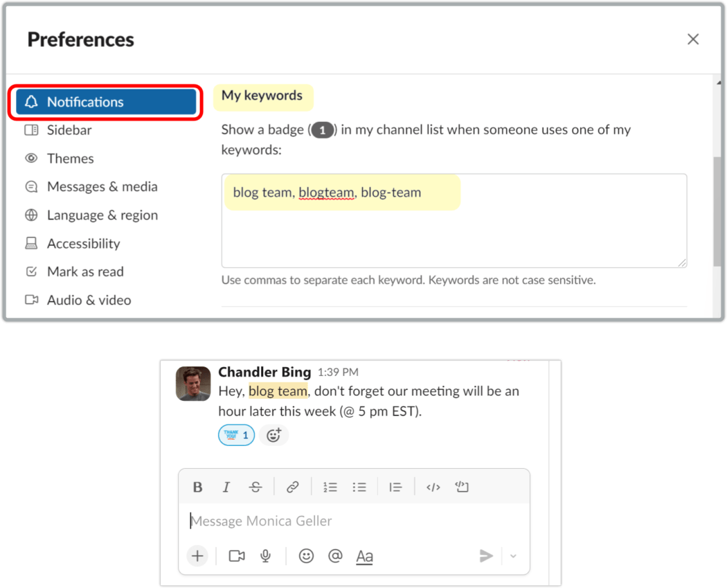This screenshot has width=727, height=588.
Task: Click the bell icon beside Notifications
Action: (x=31, y=102)
